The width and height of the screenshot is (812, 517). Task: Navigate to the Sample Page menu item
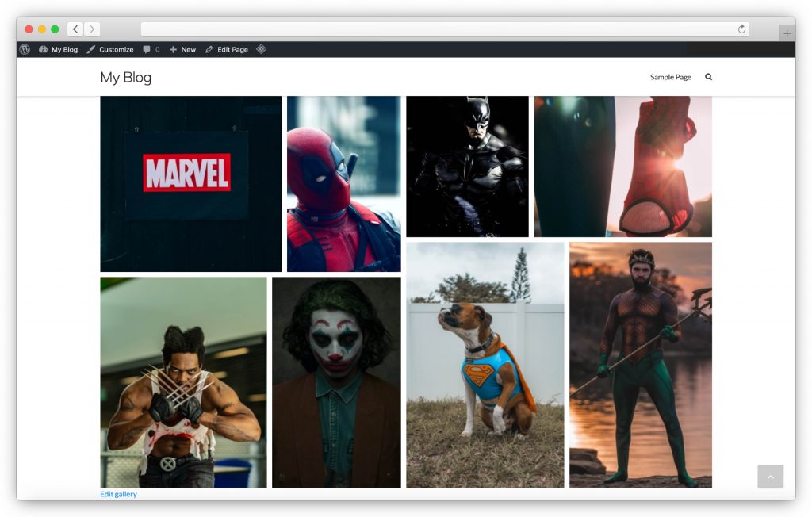click(x=670, y=77)
